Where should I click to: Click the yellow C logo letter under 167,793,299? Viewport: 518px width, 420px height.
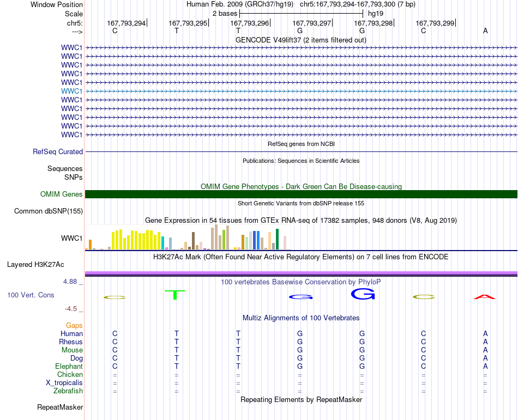pyautogui.click(x=424, y=297)
